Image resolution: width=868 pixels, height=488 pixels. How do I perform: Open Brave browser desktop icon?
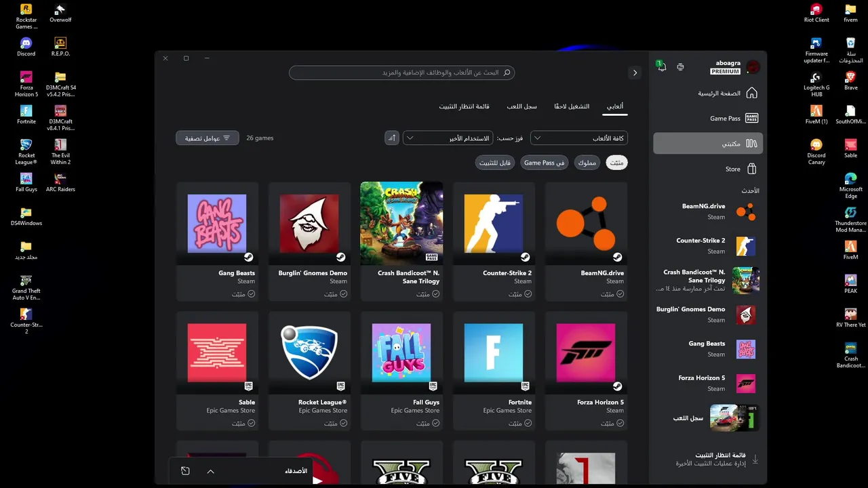[x=850, y=81]
